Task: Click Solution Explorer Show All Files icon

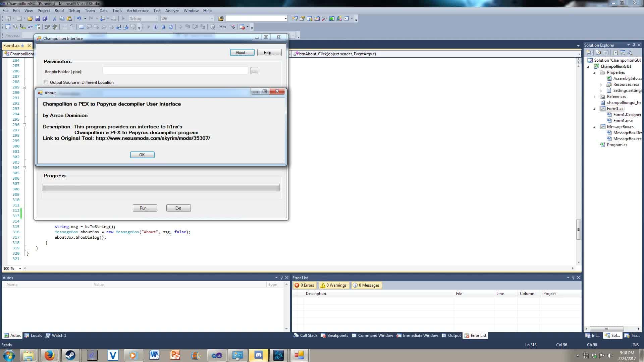Action: tap(598, 53)
